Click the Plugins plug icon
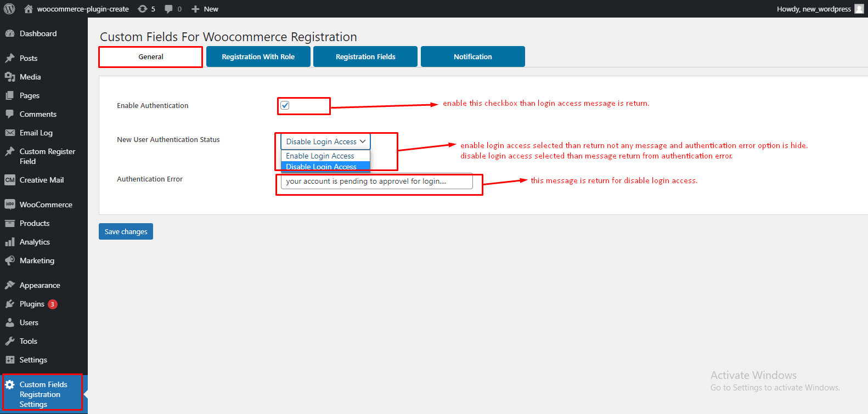Viewport: 868px width, 414px height. tap(10, 304)
